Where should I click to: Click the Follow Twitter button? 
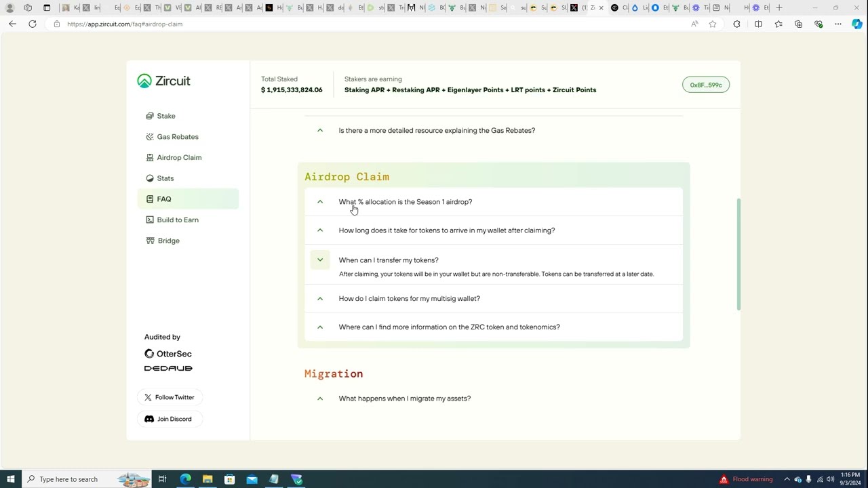tap(170, 397)
